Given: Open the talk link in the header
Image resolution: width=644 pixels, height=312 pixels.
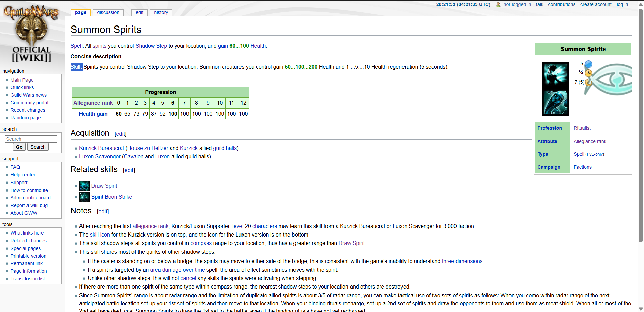Looking at the screenshot, I should pyautogui.click(x=539, y=4).
